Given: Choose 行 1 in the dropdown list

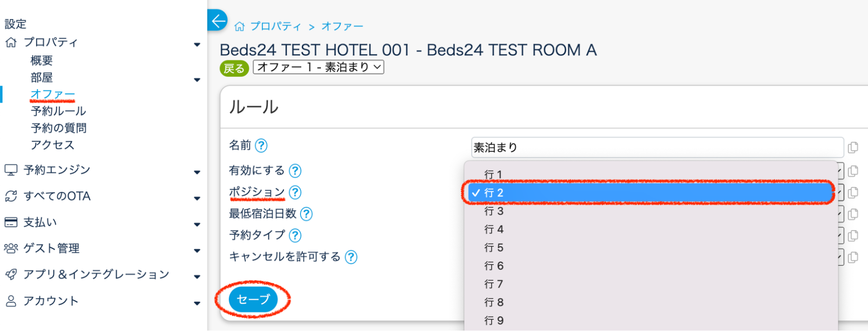Looking at the screenshot, I should (493, 175).
